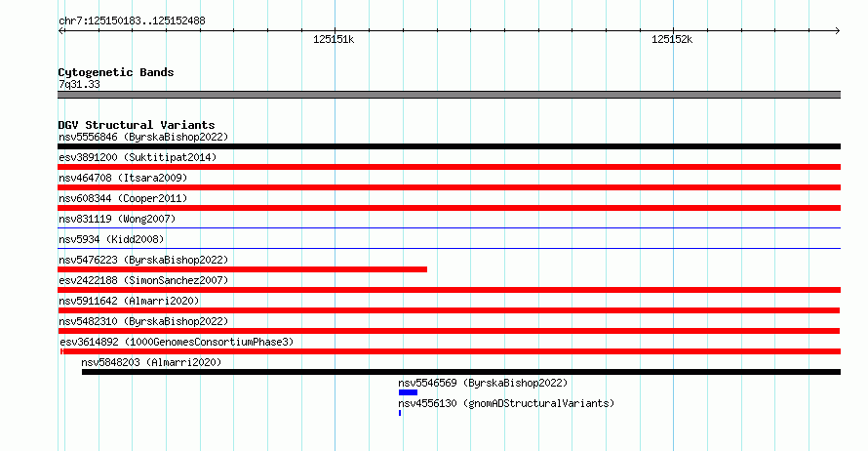Image resolution: width=868 pixels, height=451 pixels.
Task: Click the red bar for esv3614892
Action: [x=451, y=351]
